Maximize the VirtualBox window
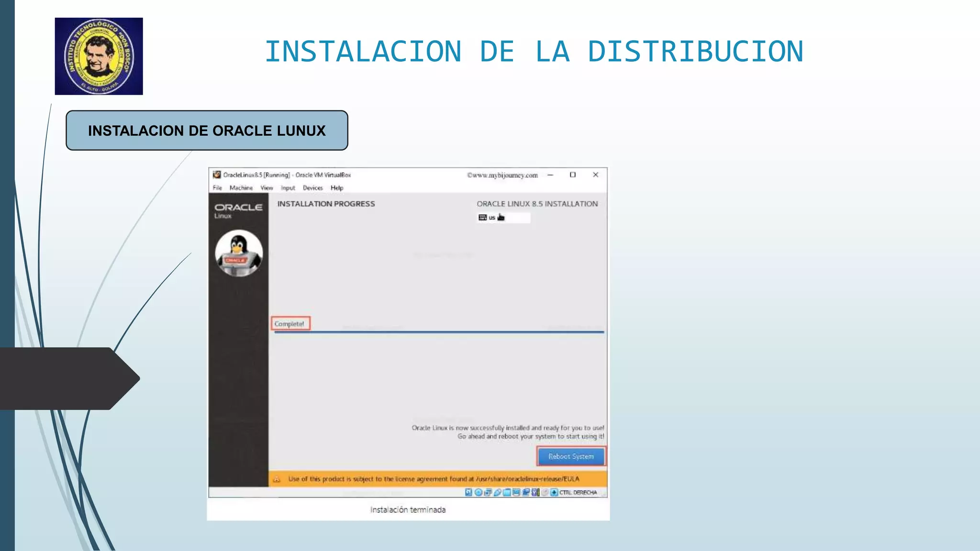This screenshot has height=551, width=980. coord(573,175)
